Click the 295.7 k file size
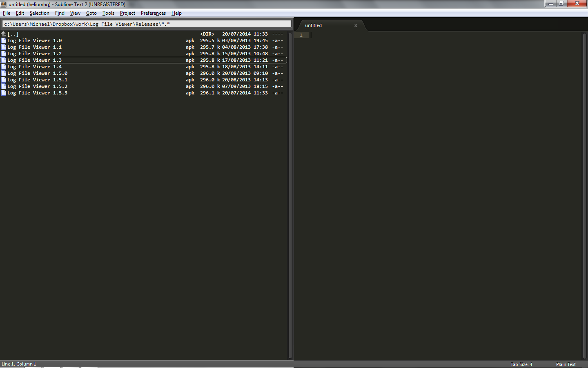Image resolution: width=588 pixels, height=368 pixels. 210,47
